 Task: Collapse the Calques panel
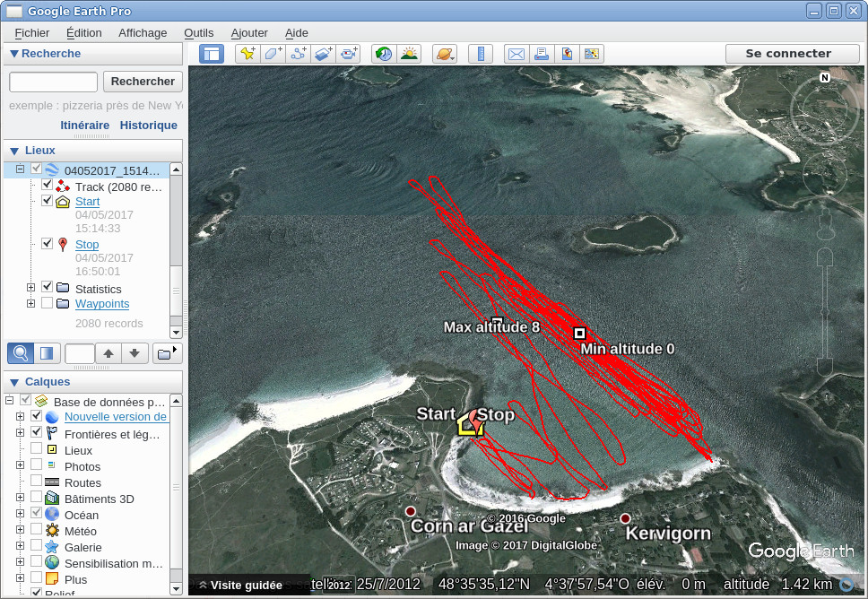coord(15,382)
